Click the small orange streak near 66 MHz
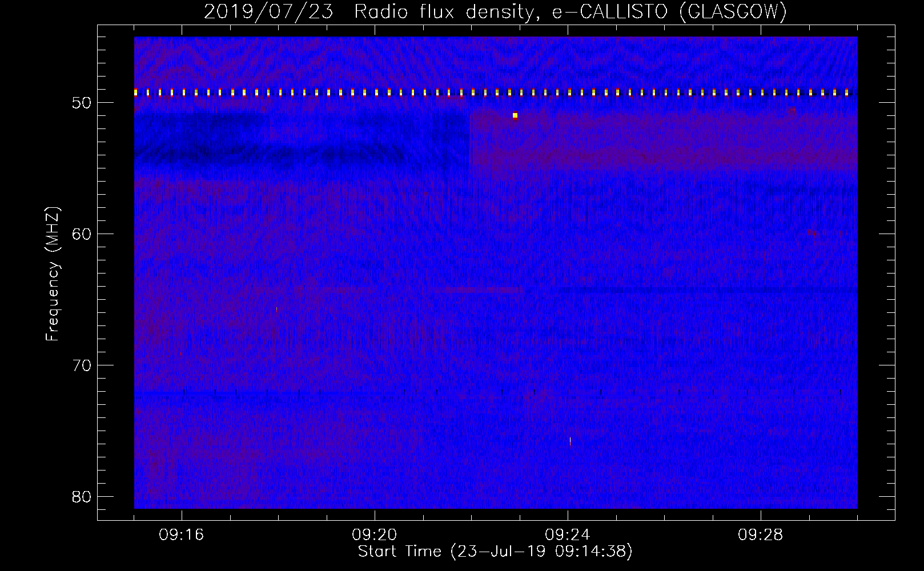Viewport: 924px width, 571px height. pyautogui.click(x=276, y=309)
